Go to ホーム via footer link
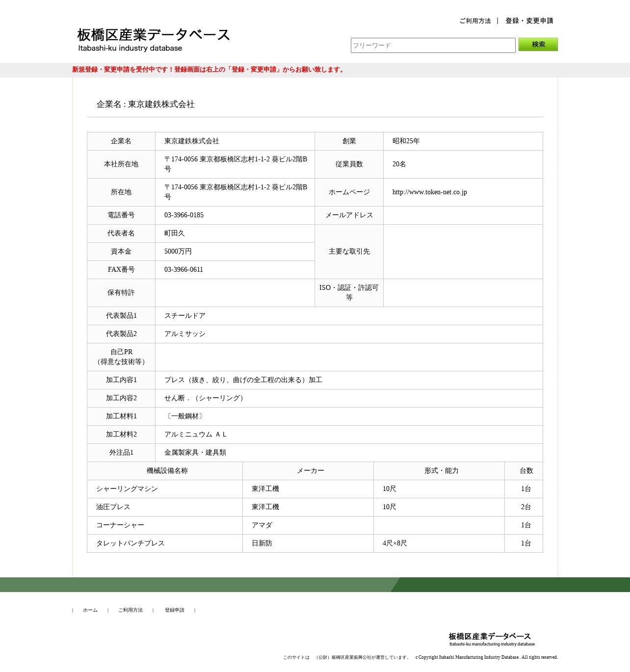Viewport: 630px width, 672px height. click(90, 610)
